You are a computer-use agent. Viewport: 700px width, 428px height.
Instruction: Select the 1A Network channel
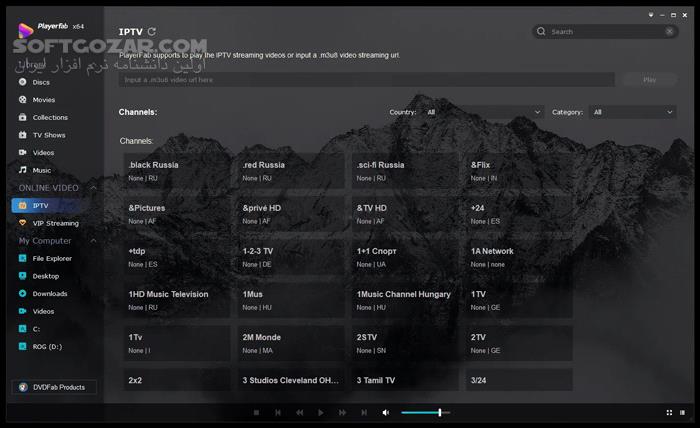(x=519, y=257)
